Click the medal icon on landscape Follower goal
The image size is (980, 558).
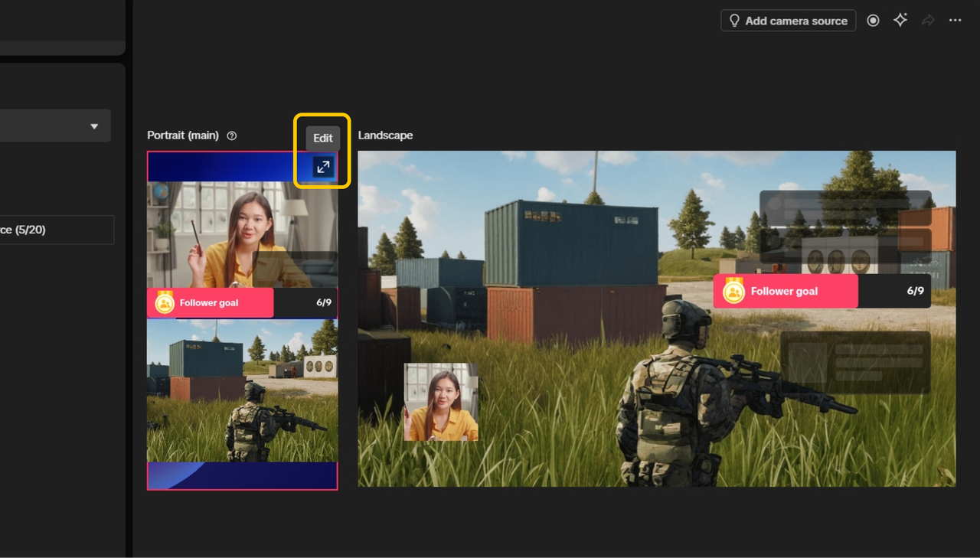coord(733,291)
